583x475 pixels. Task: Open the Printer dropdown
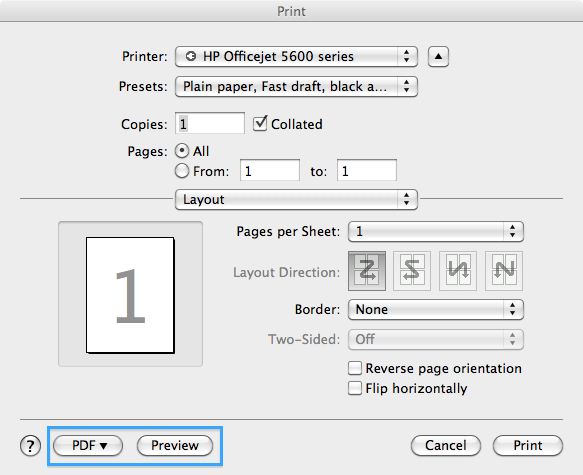click(x=296, y=57)
